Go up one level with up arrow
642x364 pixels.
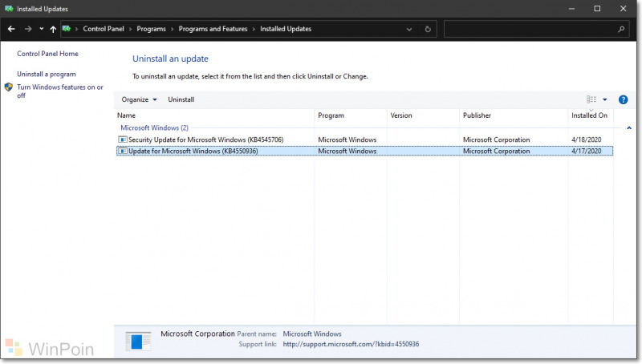pyautogui.click(x=53, y=29)
